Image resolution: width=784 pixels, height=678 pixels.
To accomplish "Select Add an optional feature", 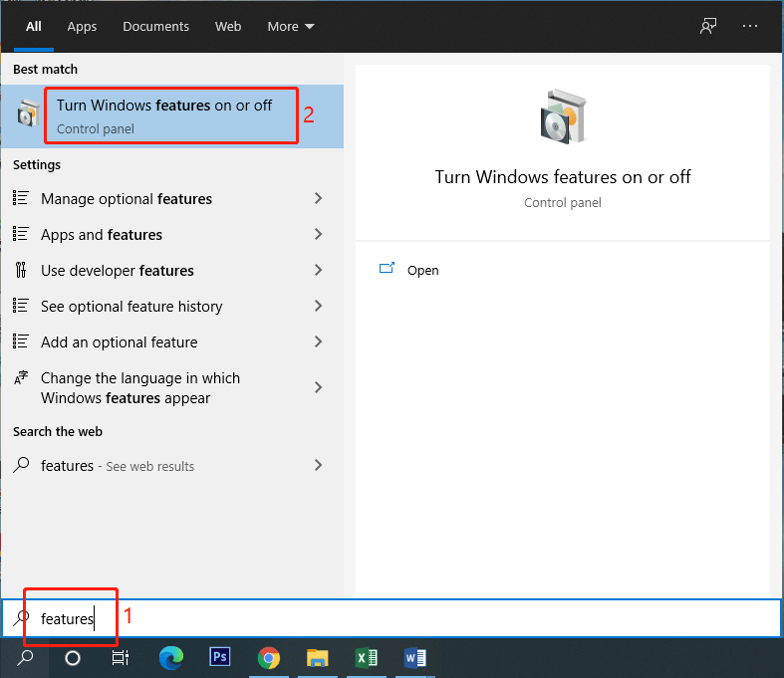I will click(172, 342).
